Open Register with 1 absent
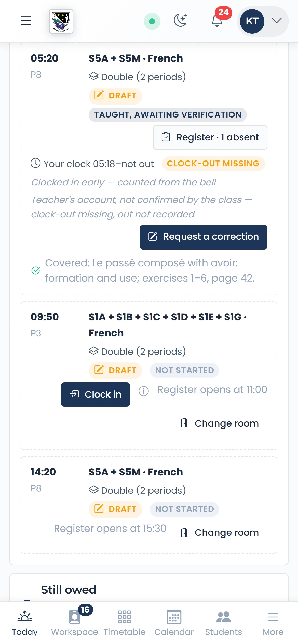This screenshot has height=644, width=298. tap(210, 137)
